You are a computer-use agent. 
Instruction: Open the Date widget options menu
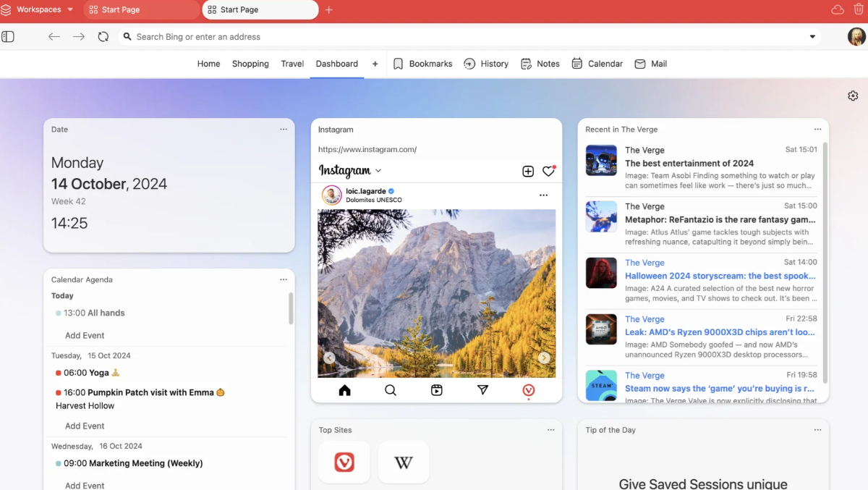(284, 130)
